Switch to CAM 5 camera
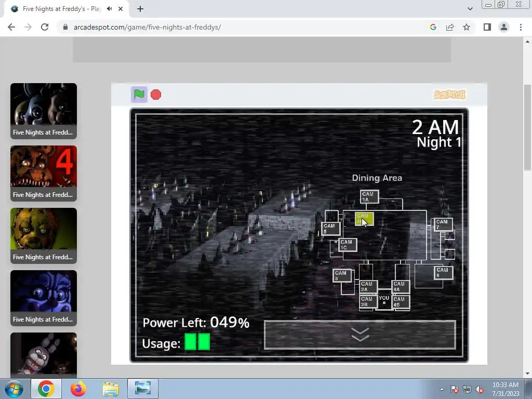The height and width of the screenshot is (399, 532). coord(331,229)
